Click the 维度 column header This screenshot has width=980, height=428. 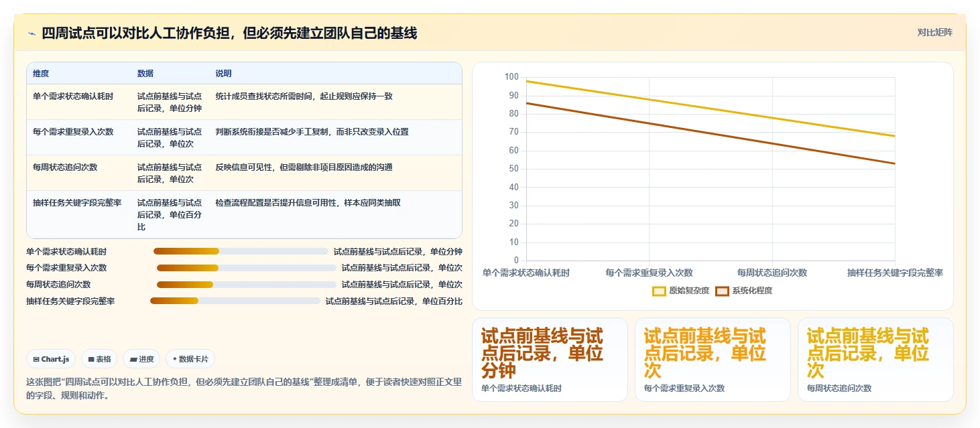pyautogui.click(x=41, y=74)
